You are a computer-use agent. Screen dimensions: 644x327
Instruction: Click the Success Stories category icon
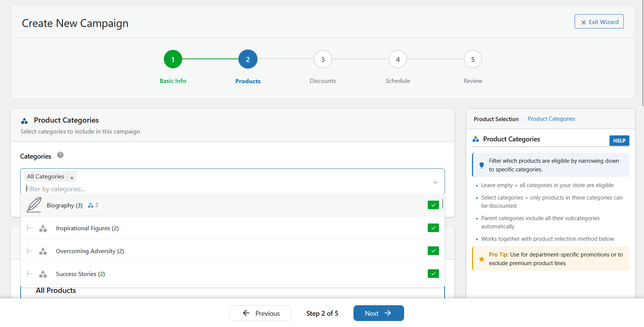43,274
